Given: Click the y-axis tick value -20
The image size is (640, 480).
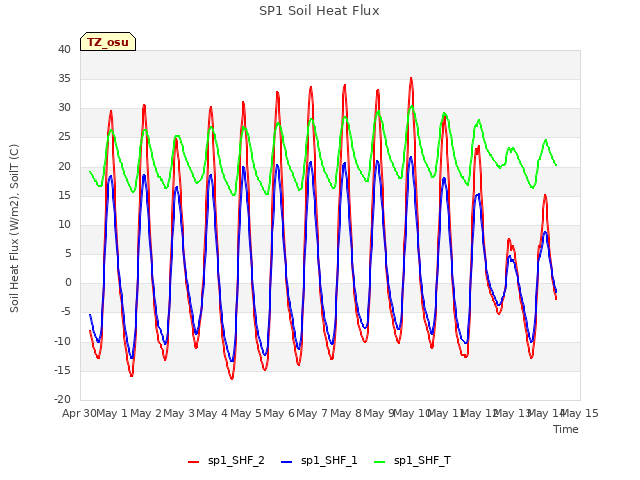Looking at the screenshot, I should click(x=63, y=399).
